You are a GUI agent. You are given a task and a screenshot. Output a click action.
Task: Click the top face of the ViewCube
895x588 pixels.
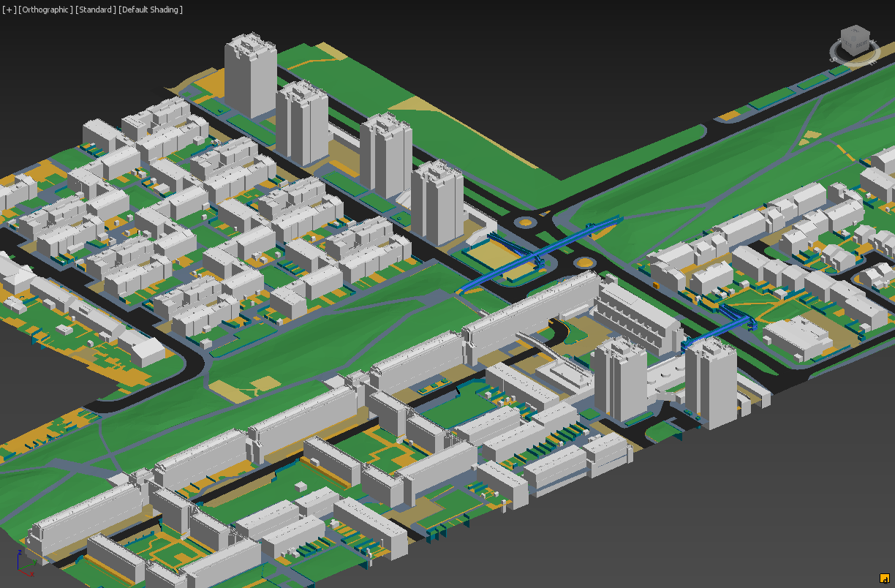coord(856,31)
